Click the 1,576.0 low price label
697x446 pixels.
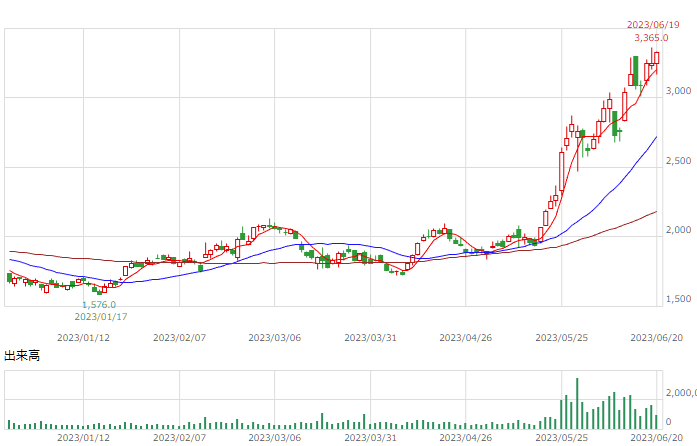click(x=99, y=305)
